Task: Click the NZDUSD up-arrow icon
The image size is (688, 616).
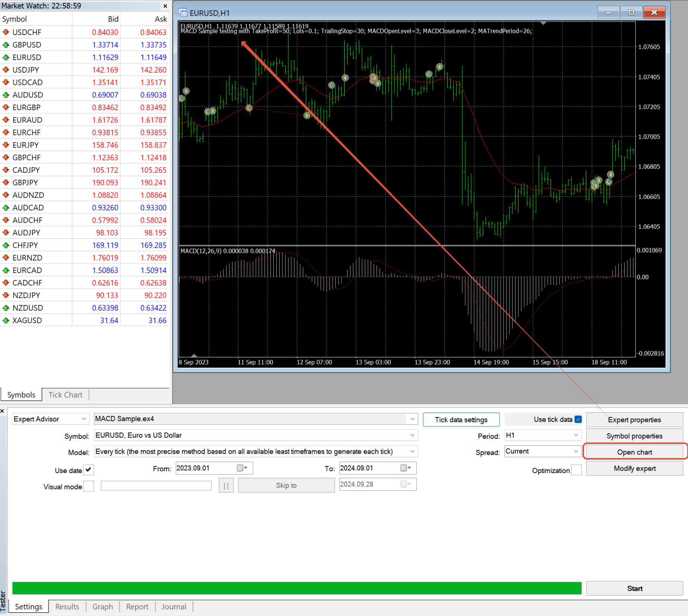Action: click(x=6, y=308)
